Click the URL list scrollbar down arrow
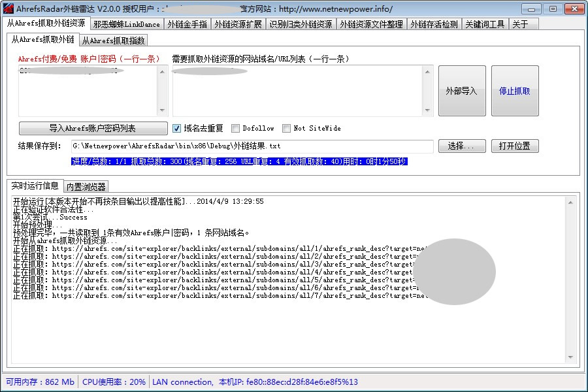The image size is (588, 392). coord(427,110)
